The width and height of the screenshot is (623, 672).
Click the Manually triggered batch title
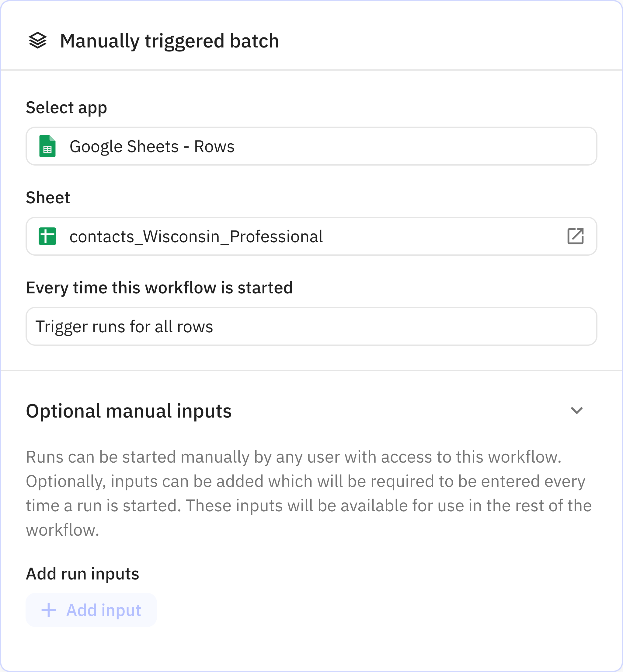click(169, 41)
